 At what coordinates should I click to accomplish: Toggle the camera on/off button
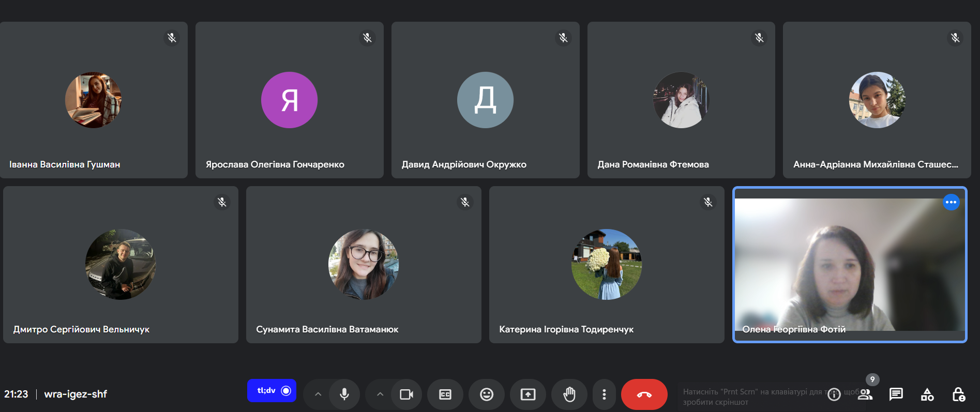point(406,394)
